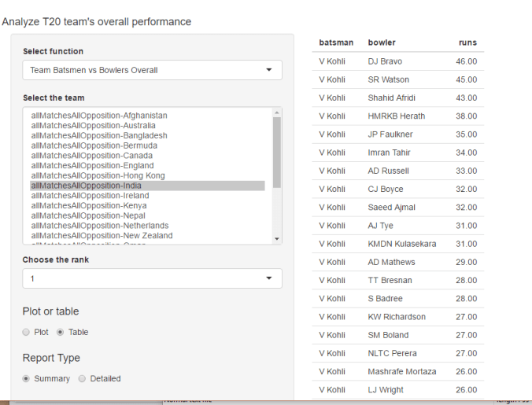The height and width of the screenshot is (405, 532).
Task: Open the Select function dropdown
Action: click(152, 71)
